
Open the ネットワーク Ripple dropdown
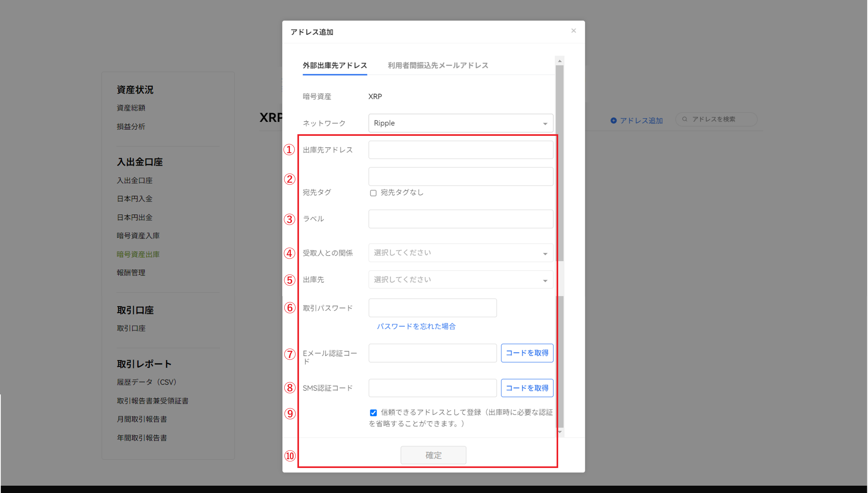460,123
